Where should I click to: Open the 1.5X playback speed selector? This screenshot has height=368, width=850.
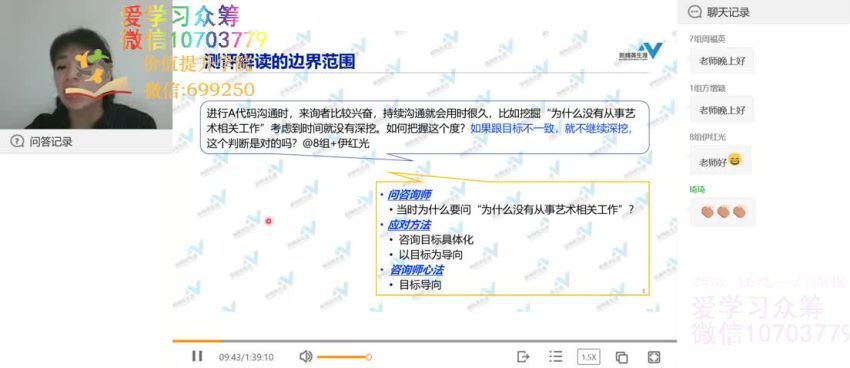coord(588,357)
